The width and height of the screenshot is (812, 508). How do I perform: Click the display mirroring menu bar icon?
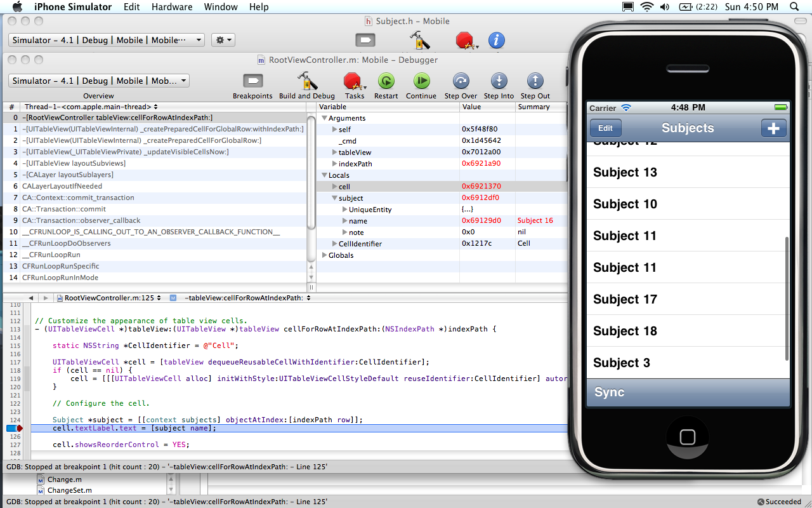[x=627, y=7]
